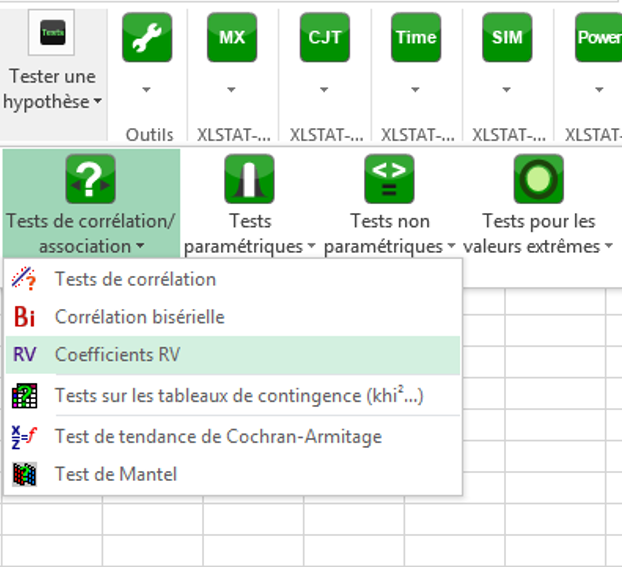The image size is (622, 567).
Task: Click the Test de Mantel cube icon
Action: pos(24,474)
